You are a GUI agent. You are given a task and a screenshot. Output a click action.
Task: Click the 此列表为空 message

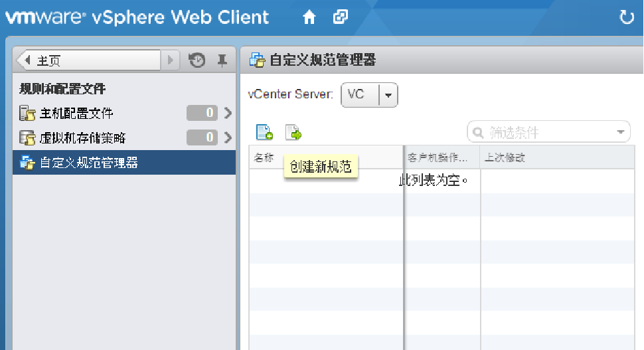434,181
